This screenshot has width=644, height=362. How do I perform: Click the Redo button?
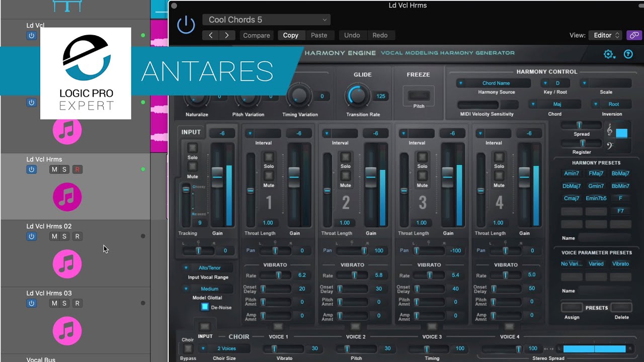click(380, 35)
